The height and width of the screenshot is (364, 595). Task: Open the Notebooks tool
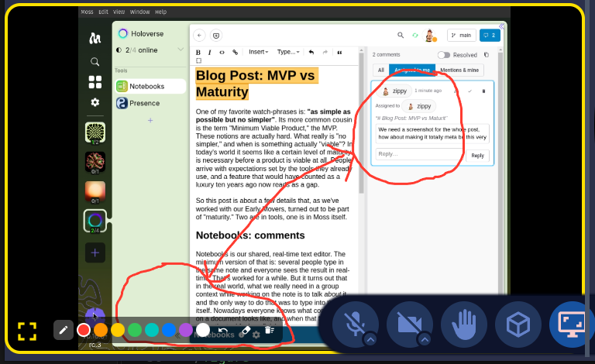[150, 86]
